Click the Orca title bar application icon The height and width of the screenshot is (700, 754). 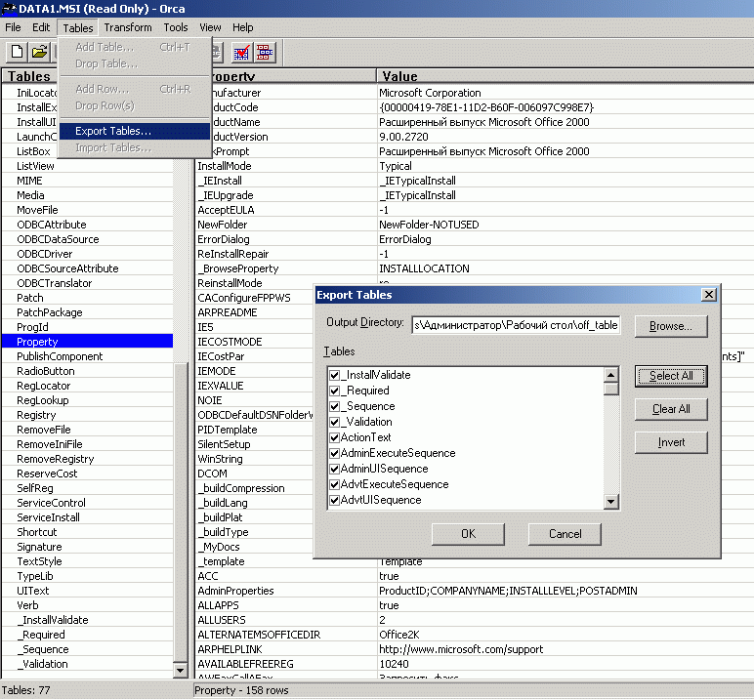[x=9, y=9]
